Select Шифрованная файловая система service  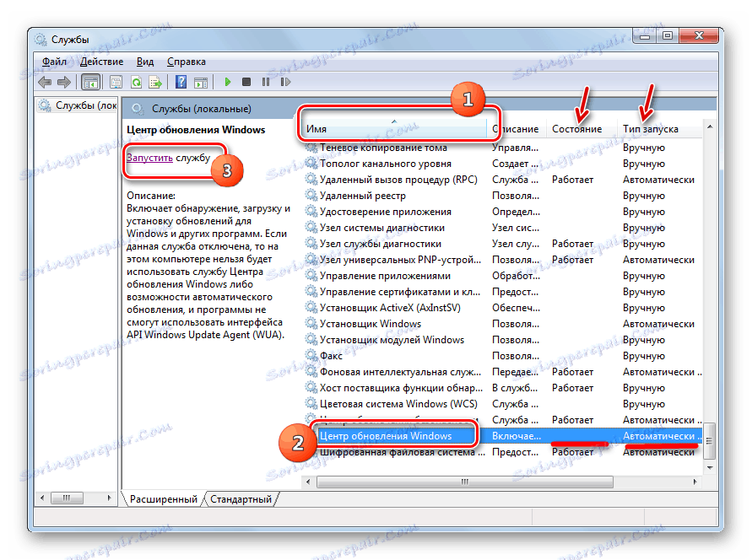(403, 452)
